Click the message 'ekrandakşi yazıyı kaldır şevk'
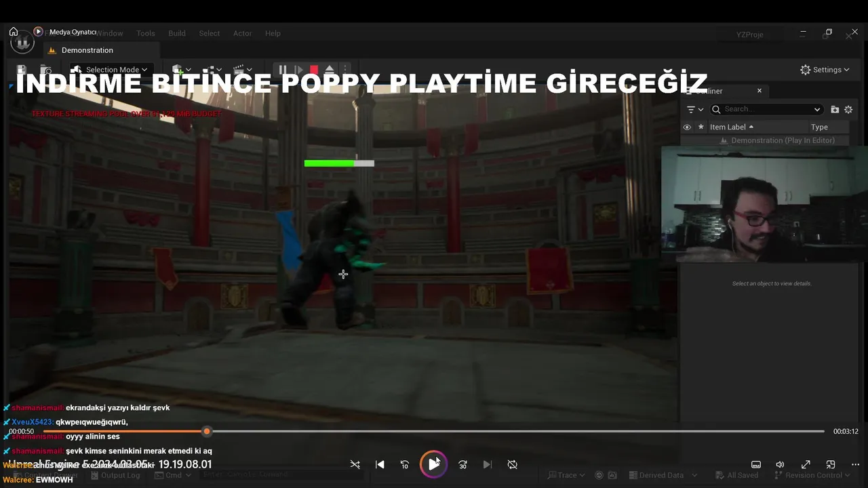The height and width of the screenshot is (488, 868). click(117, 408)
